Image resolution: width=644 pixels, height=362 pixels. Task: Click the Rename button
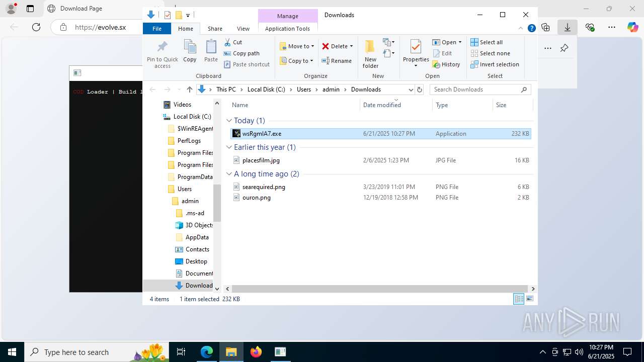pyautogui.click(x=337, y=61)
